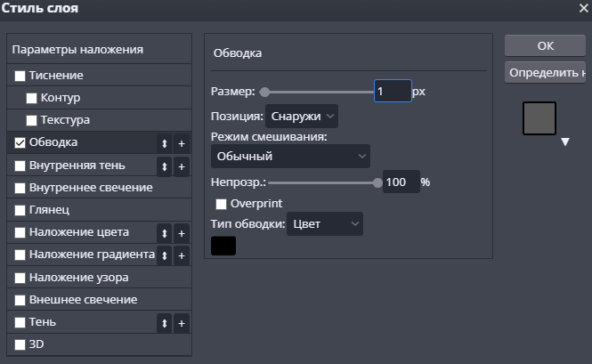Expand the Тип обводки dropdown

(325, 224)
